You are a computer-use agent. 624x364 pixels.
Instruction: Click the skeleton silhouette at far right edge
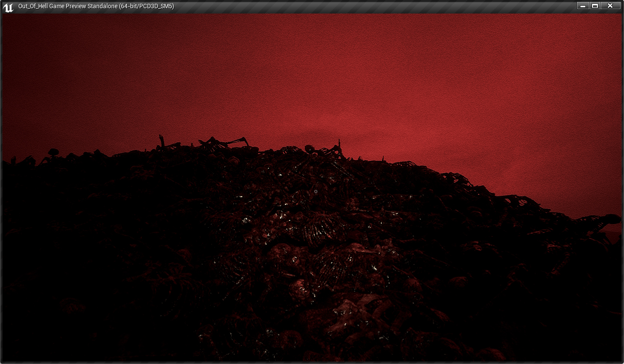coord(602,220)
